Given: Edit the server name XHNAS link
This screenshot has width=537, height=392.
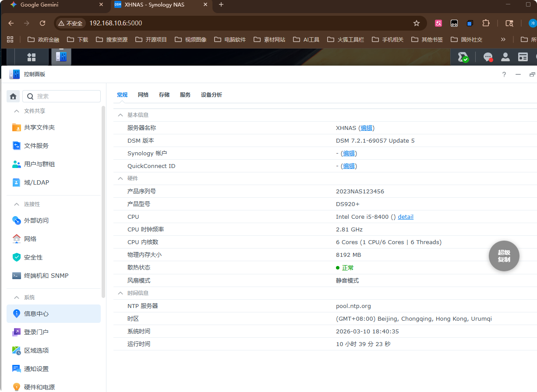Looking at the screenshot, I should click(x=366, y=128).
